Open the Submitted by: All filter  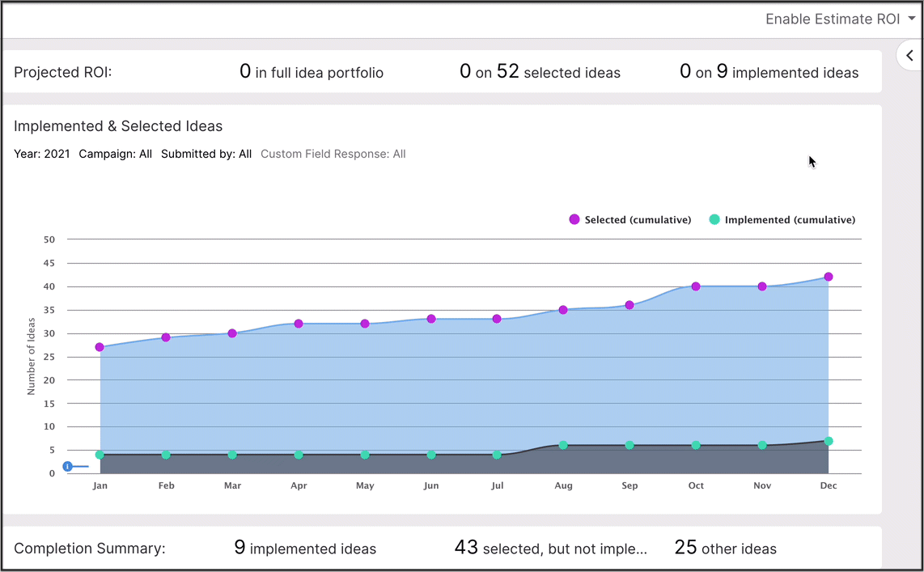(x=206, y=154)
